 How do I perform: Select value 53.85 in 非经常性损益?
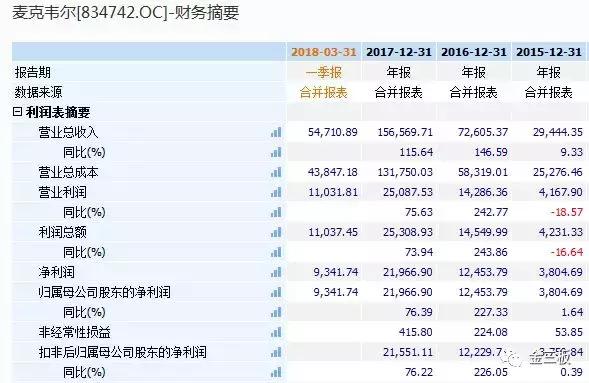pyautogui.click(x=569, y=332)
